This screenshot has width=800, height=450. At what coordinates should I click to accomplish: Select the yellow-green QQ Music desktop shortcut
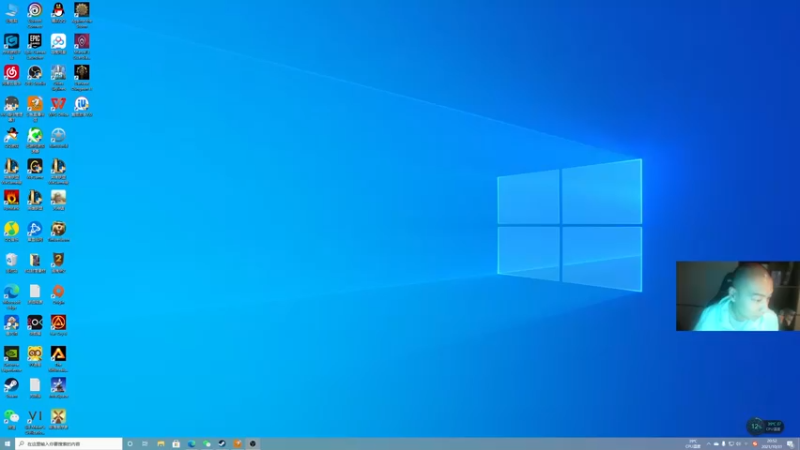click(x=11, y=231)
